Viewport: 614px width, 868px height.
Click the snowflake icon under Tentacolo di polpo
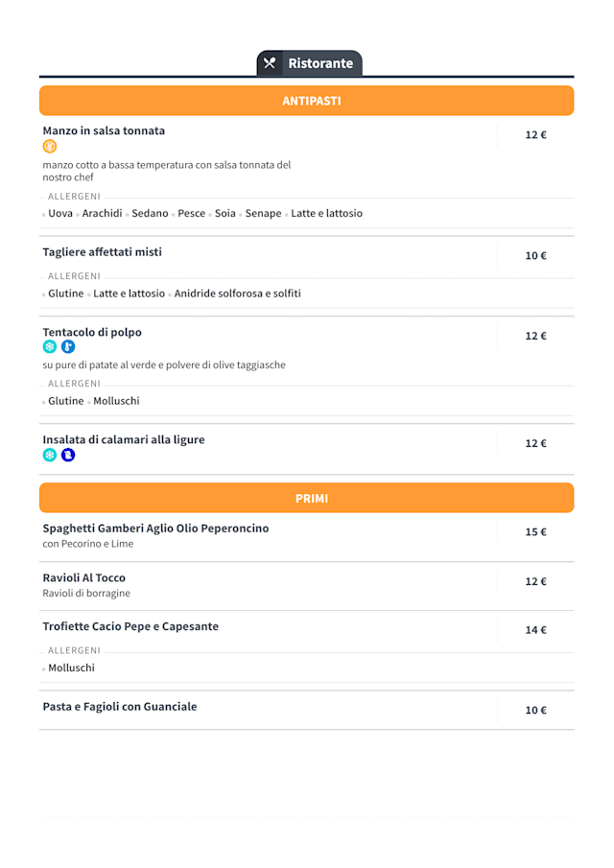(x=50, y=347)
